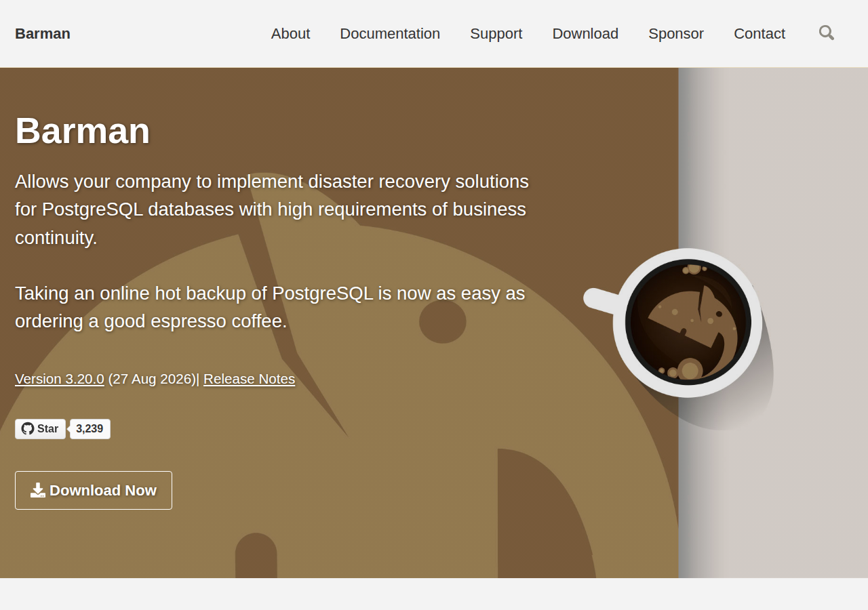Image resolution: width=868 pixels, height=610 pixels.
Task: Open the Sponsor page
Action: click(676, 33)
